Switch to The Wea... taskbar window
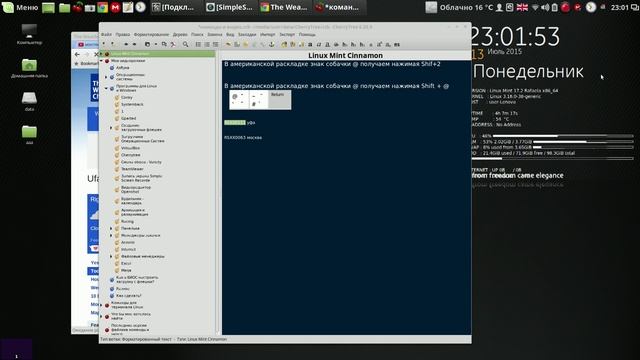Screen dimensions: 640x360 point(284,7)
